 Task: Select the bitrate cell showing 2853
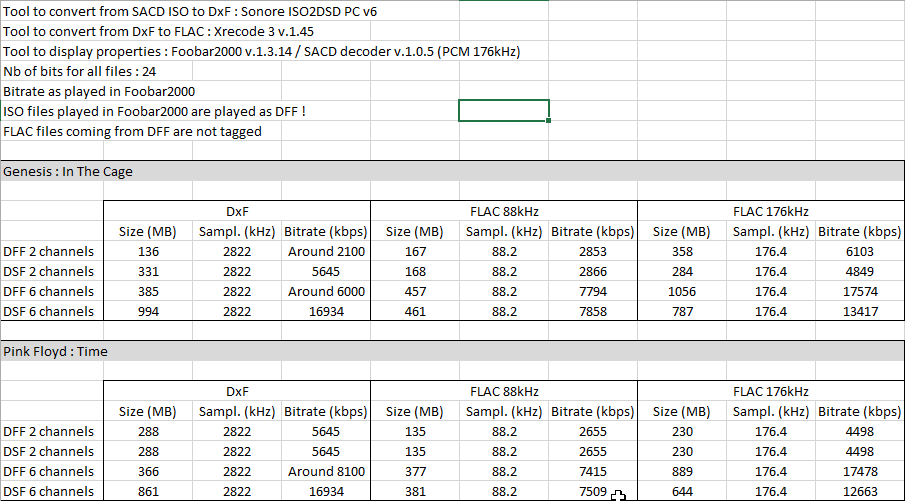(x=593, y=252)
